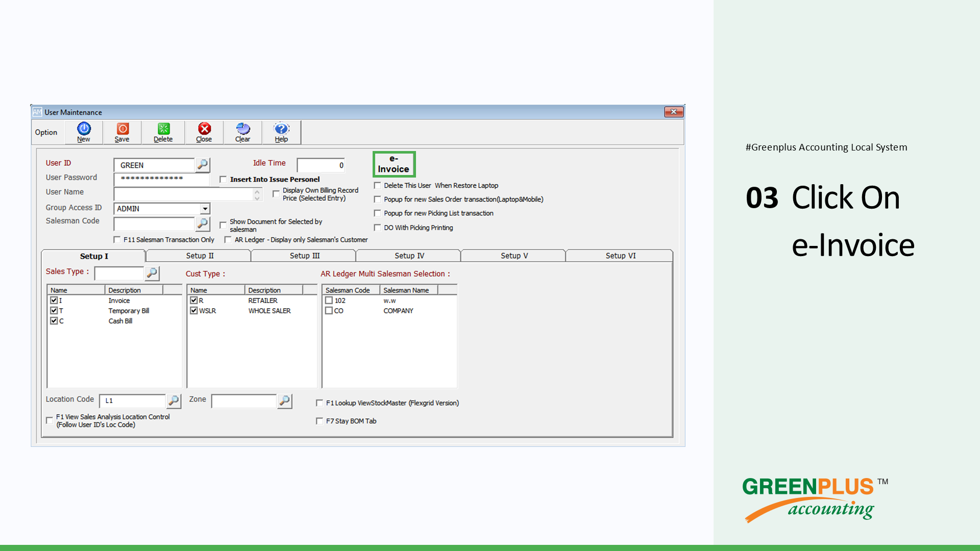
Task: Enable Popup for new Sales Order transaction
Action: [x=378, y=199]
